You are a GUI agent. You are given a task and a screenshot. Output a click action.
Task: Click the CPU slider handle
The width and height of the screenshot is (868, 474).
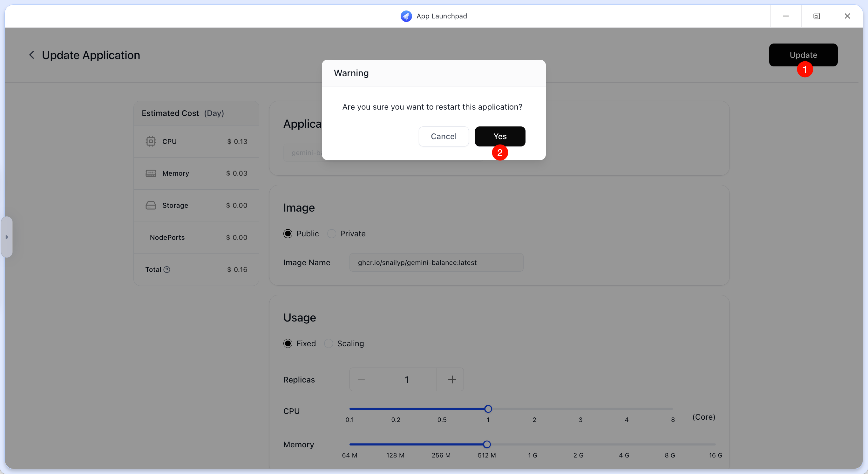coord(488,409)
